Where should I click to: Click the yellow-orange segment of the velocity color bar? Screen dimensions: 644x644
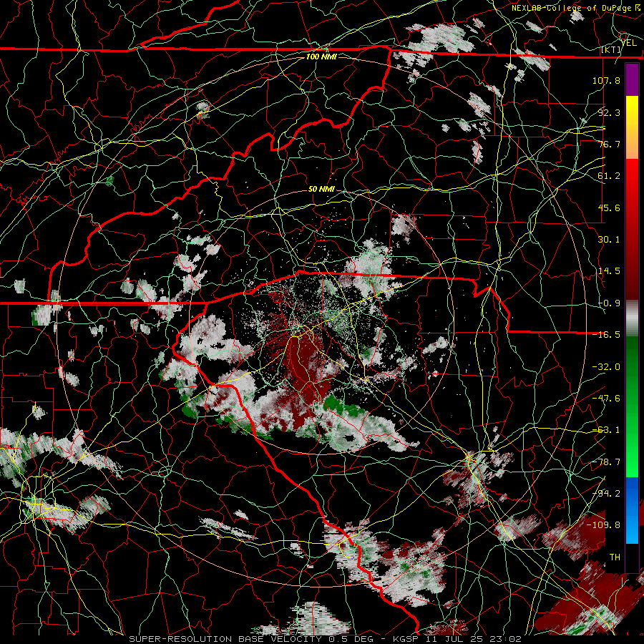coord(632,127)
